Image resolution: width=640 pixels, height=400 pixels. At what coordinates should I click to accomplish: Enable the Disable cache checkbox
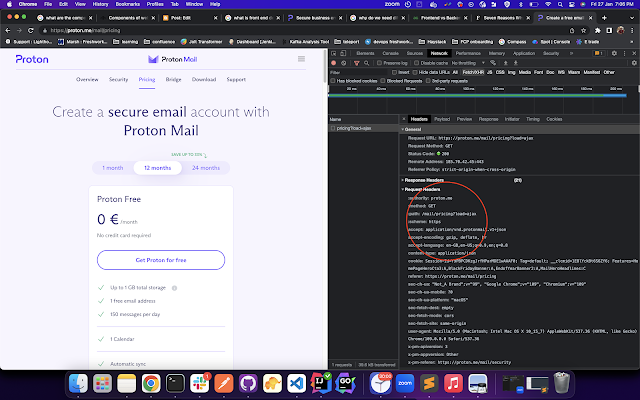coord(416,63)
